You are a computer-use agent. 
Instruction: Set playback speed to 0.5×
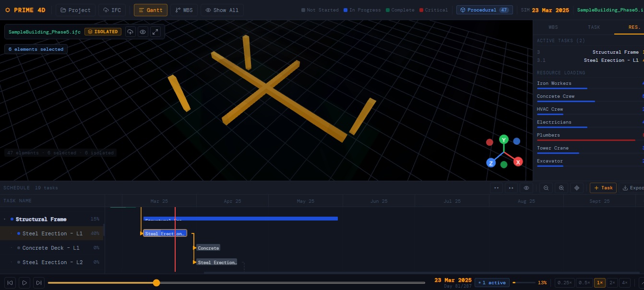(x=584, y=283)
